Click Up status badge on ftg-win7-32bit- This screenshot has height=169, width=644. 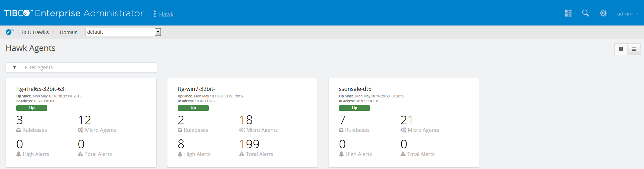[193, 108]
